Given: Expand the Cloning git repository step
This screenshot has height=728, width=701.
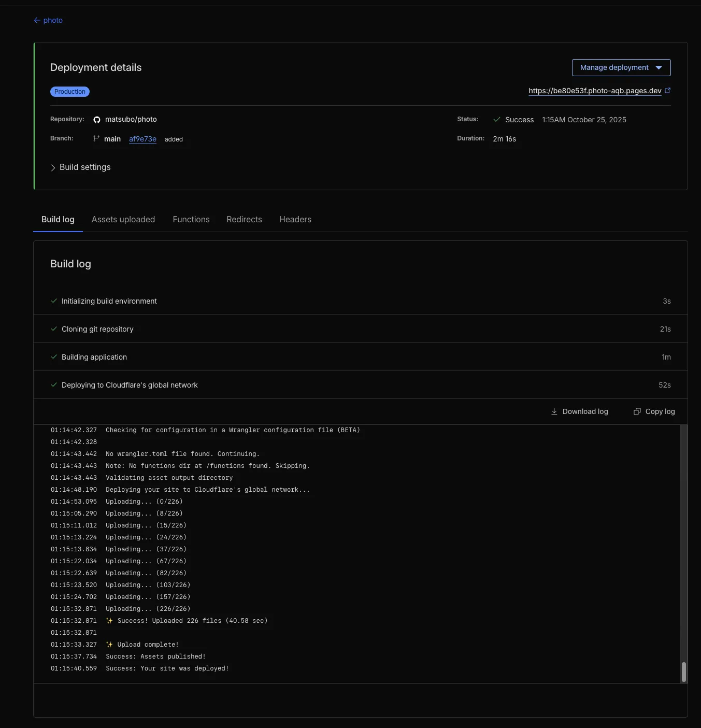Looking at the screenshot, I should click(361, 329).
